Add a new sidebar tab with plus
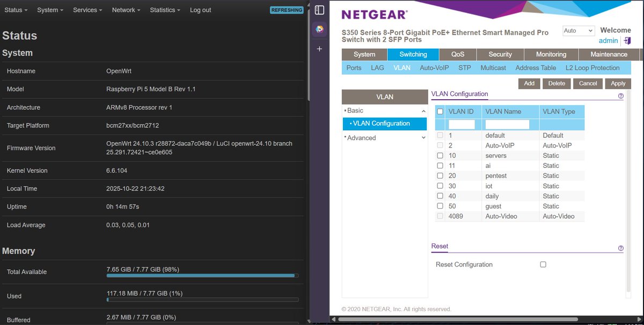Viewport: 644px width, 325px height. click(x=319, y=49)
